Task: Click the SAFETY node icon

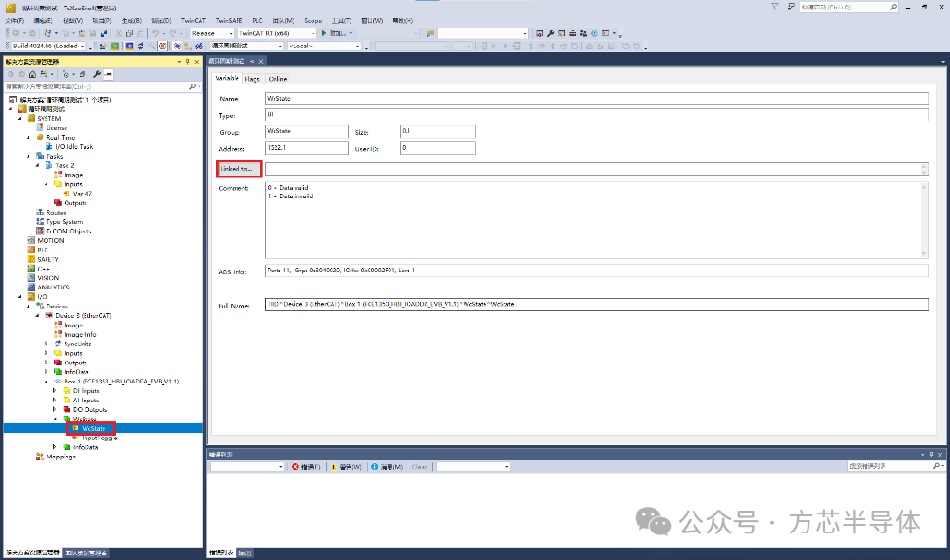Action: (x=31, y=259)
